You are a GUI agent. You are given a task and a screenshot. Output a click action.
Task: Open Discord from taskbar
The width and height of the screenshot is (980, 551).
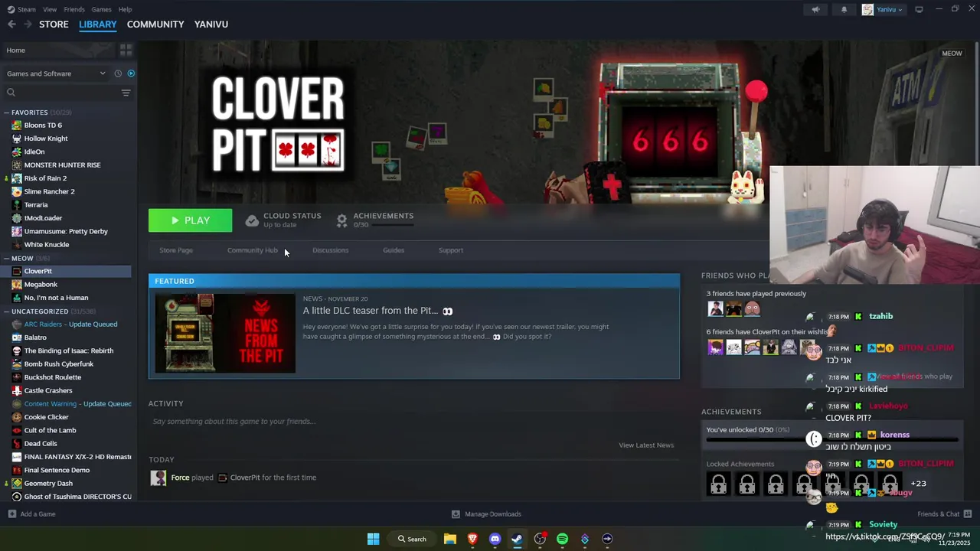click(495, 539)
